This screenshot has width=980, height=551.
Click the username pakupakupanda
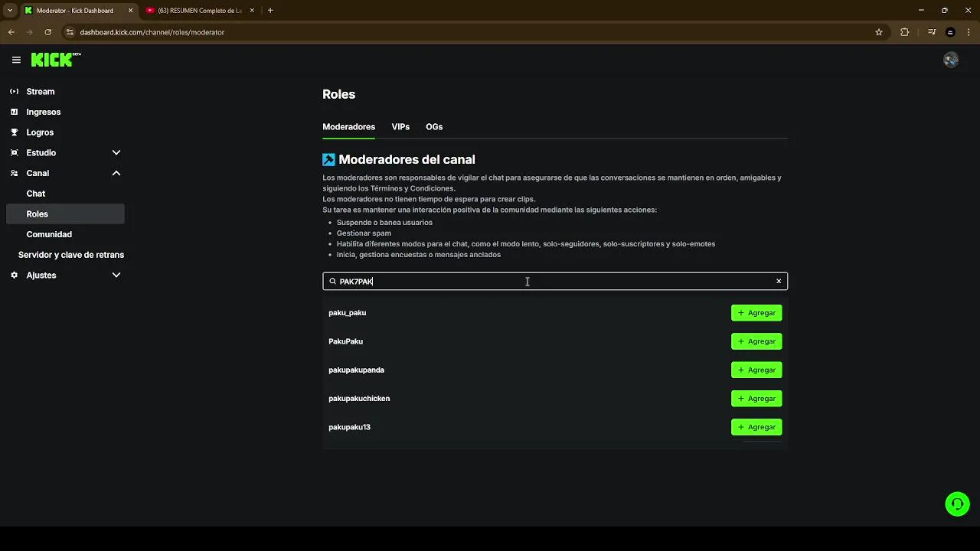tap(357, 370)
